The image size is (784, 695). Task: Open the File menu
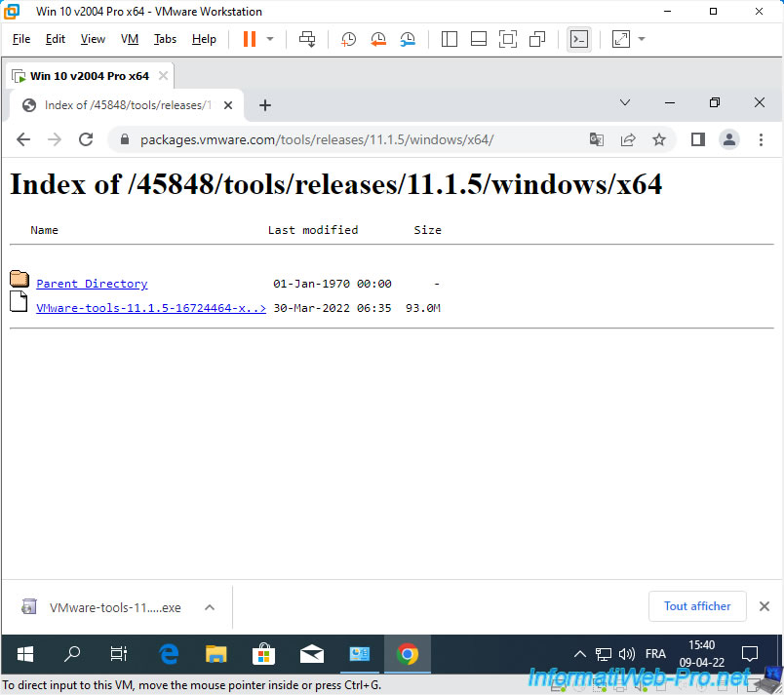(x=21, y=39)
